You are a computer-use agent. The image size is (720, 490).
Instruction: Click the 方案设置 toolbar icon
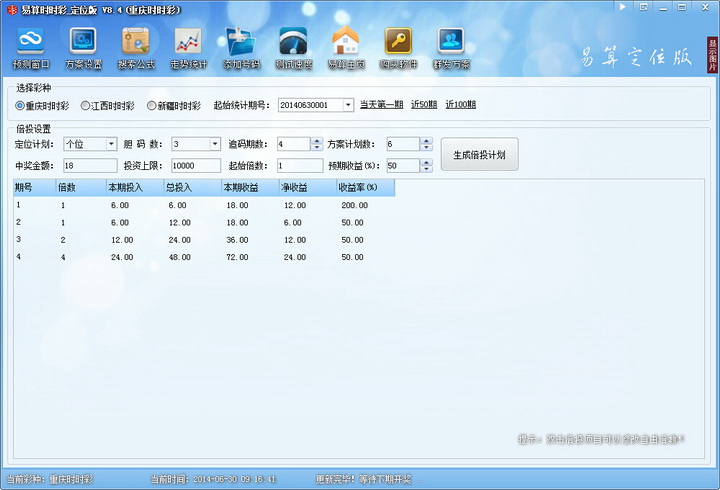(82, 42)
